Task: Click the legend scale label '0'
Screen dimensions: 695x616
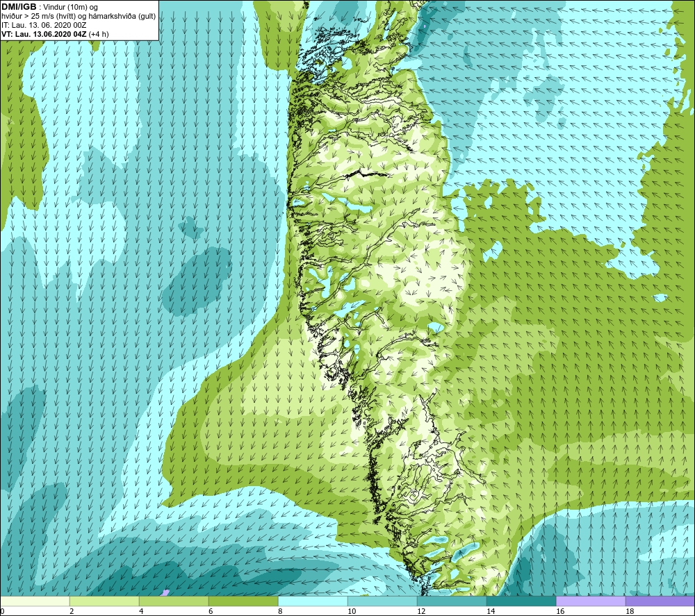Action: pos(2,611)
